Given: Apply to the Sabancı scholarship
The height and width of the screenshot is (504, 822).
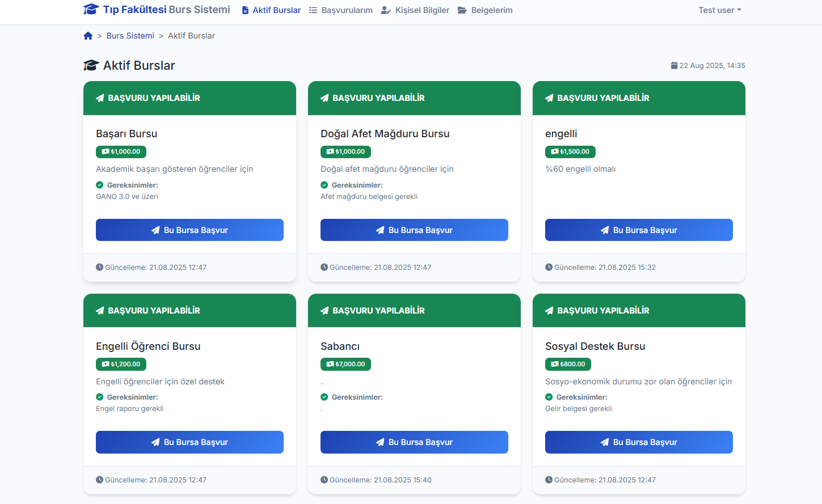Looking at the screenshot, I should tap(414, 442).
